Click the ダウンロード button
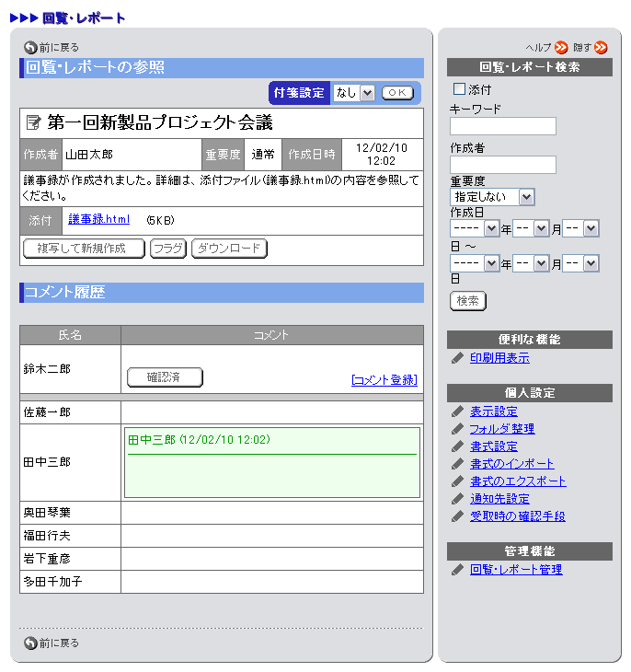This screenshot has height=672, width=631. click(229, 249)
